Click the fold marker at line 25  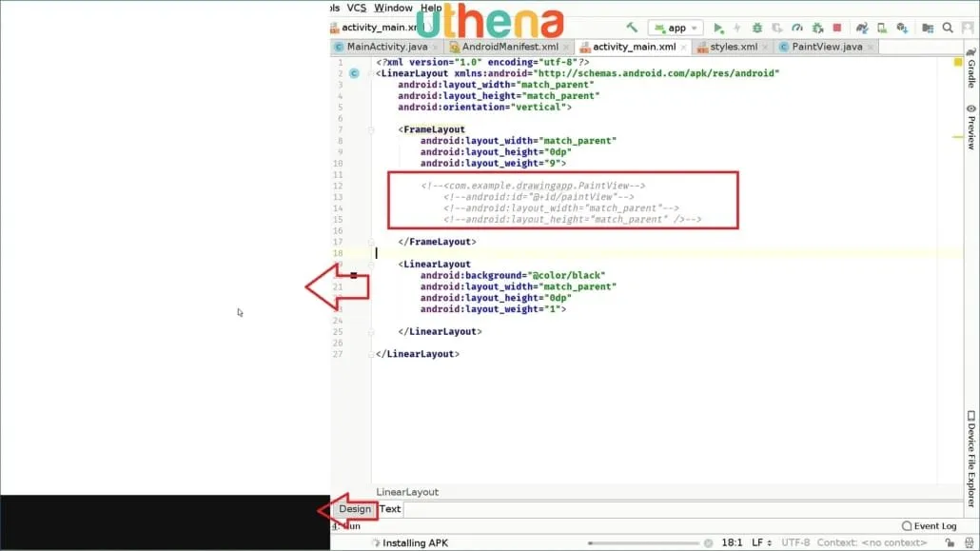coord(371,332)
